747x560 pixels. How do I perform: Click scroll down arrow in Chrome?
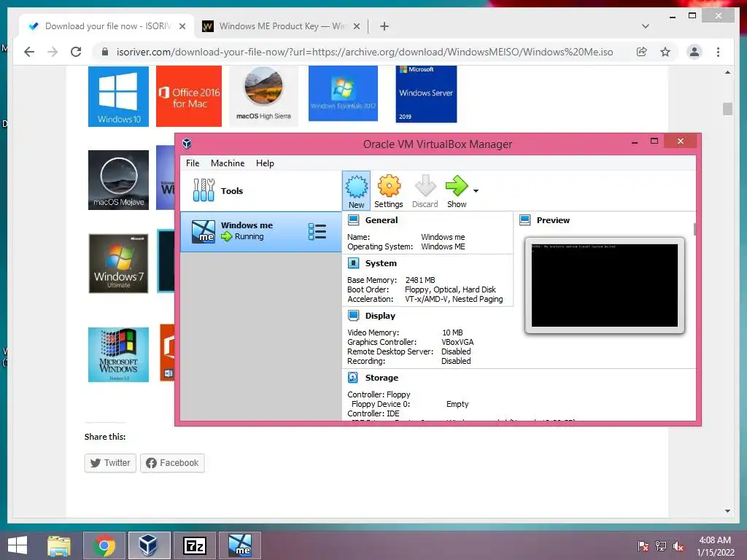(727, 511)
